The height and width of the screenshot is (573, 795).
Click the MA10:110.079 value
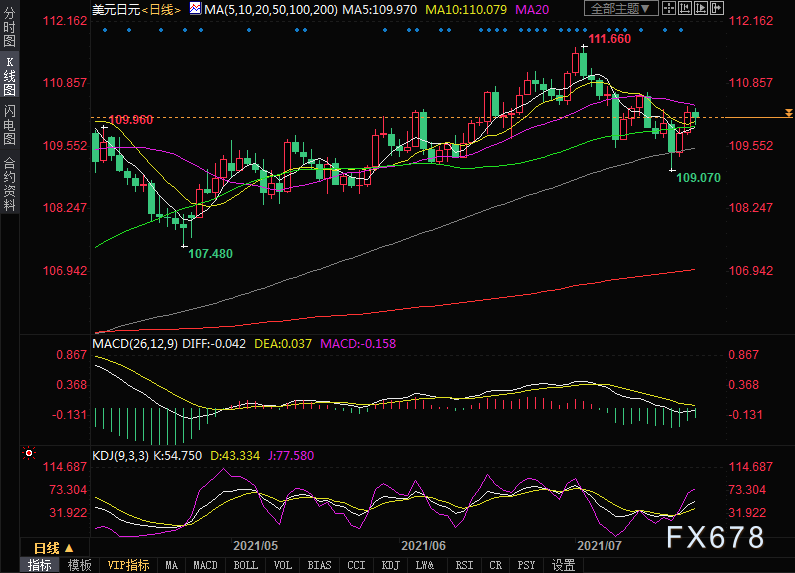(466, 9)
